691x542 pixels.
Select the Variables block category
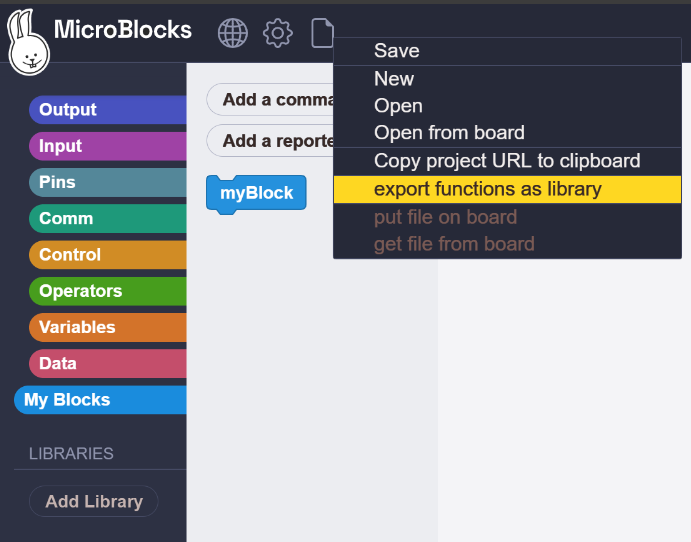tap(108, 327)
